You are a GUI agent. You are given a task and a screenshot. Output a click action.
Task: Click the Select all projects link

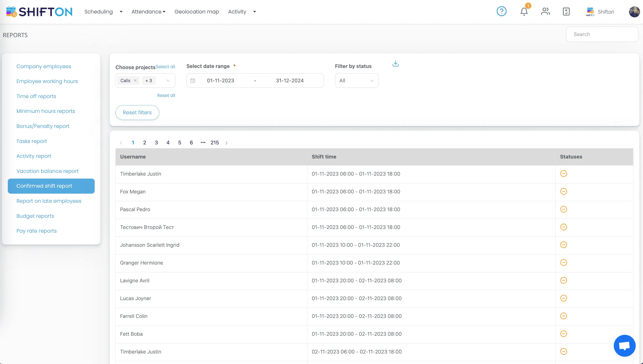165,67
